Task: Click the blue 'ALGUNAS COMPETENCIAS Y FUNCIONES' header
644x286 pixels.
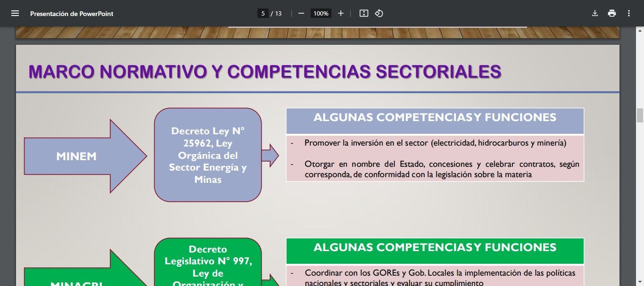Action: [435, 121]
